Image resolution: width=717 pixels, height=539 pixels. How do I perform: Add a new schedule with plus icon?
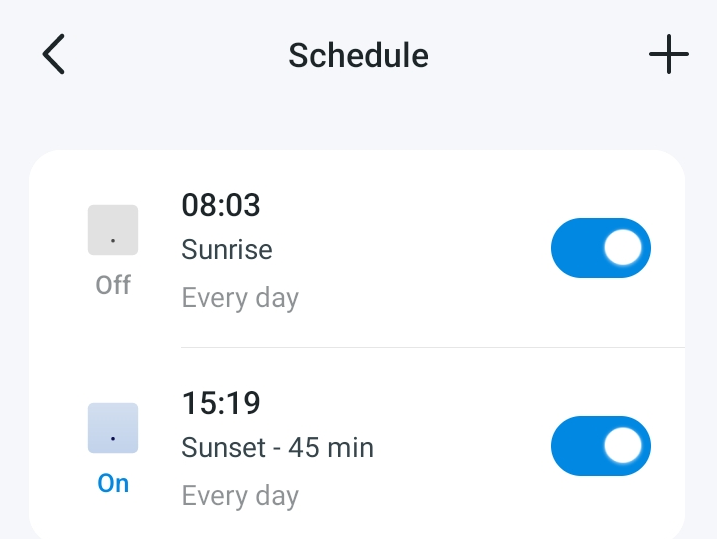[x=668, y=54]
